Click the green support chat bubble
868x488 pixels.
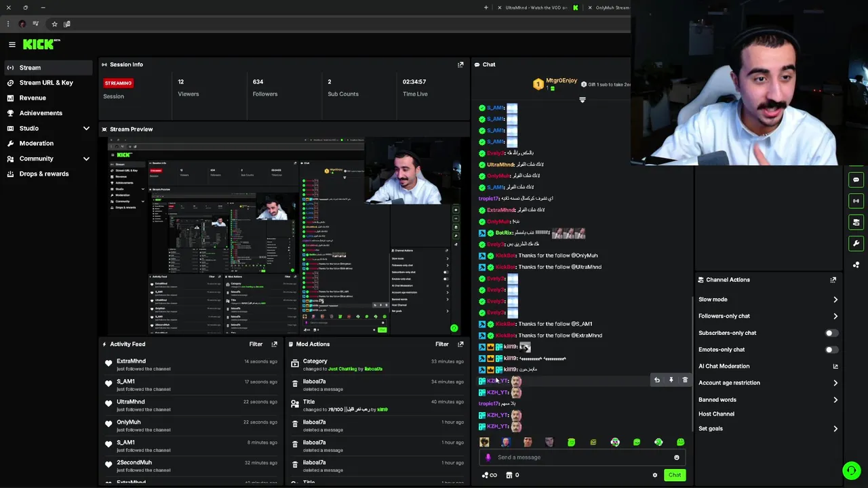851,470
